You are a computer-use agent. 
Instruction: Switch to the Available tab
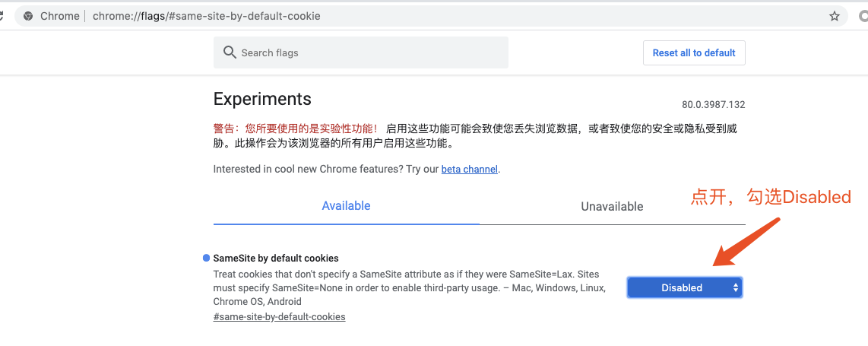[346, 206]
